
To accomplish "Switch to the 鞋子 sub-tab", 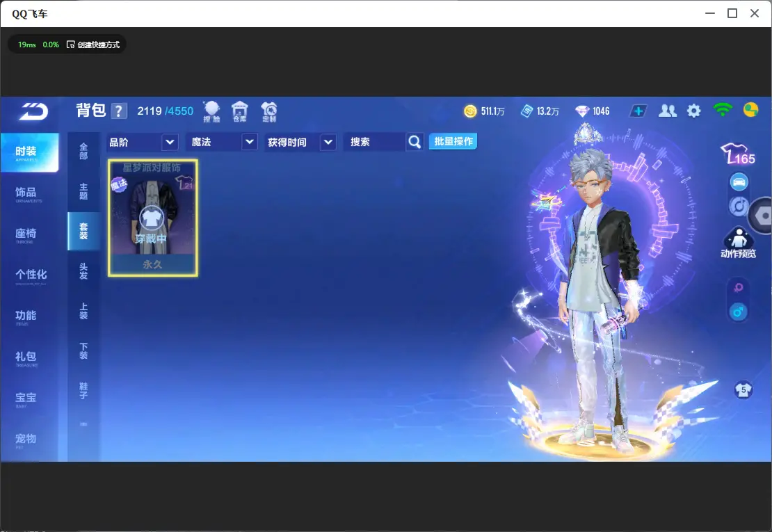I will (83, 391).
